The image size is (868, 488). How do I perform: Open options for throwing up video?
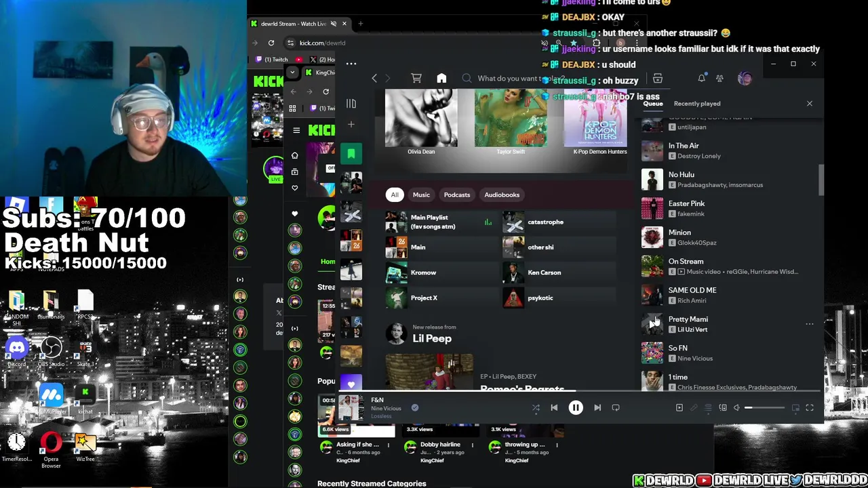pos(557,445)
